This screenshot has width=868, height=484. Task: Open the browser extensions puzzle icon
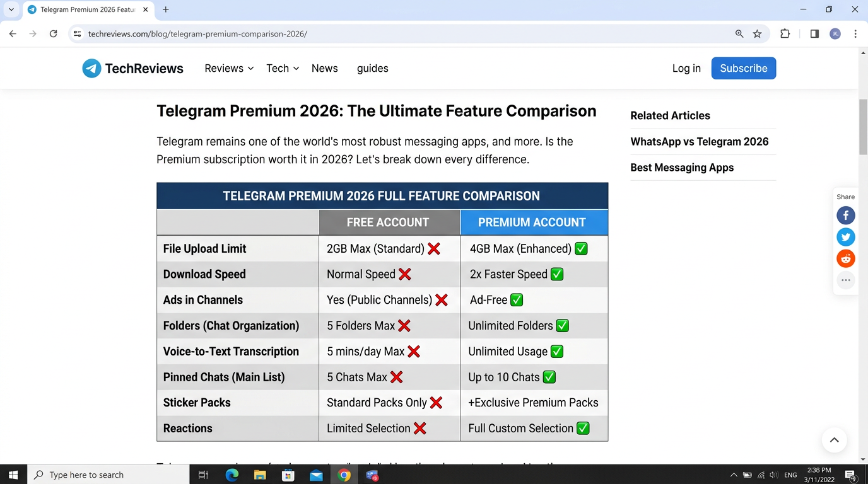click(x=785, y=33)
